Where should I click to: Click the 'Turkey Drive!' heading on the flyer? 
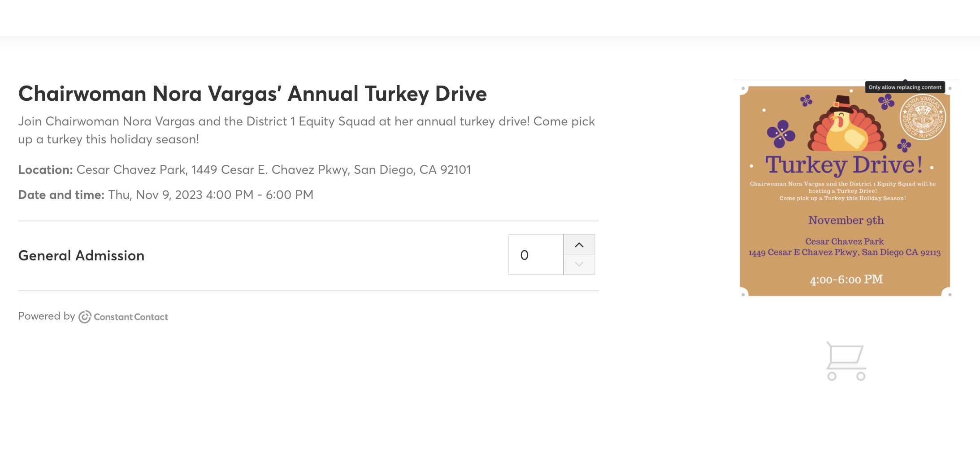[x=844, y=165]
